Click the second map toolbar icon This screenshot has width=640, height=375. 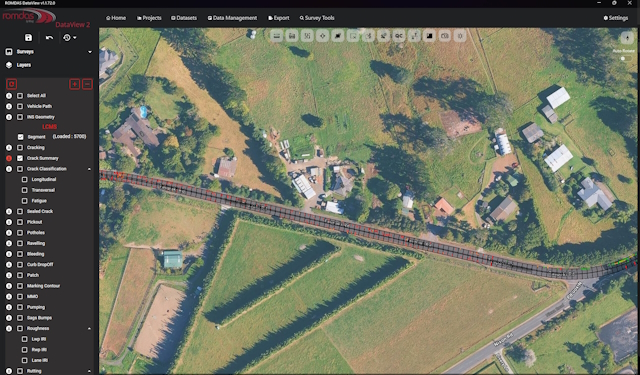[x=292, y=36]
